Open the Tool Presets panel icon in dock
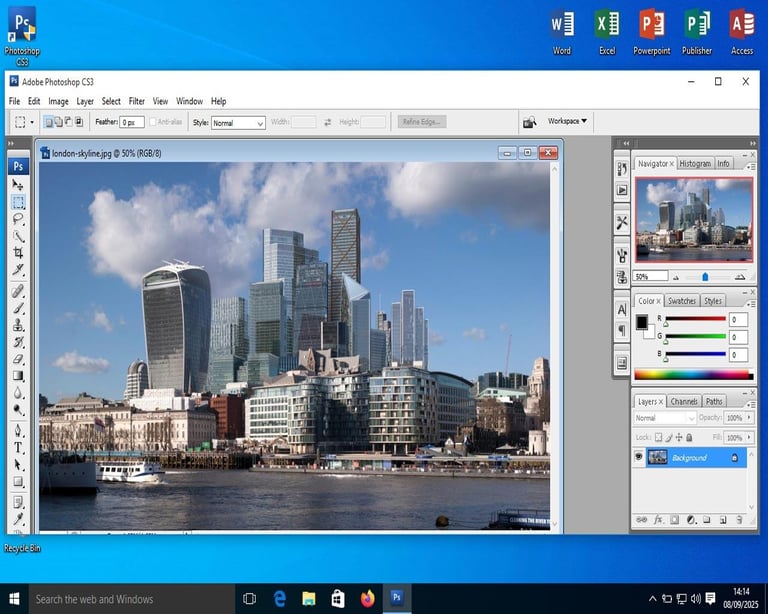768x614 pixels. (x=622, y=223)
